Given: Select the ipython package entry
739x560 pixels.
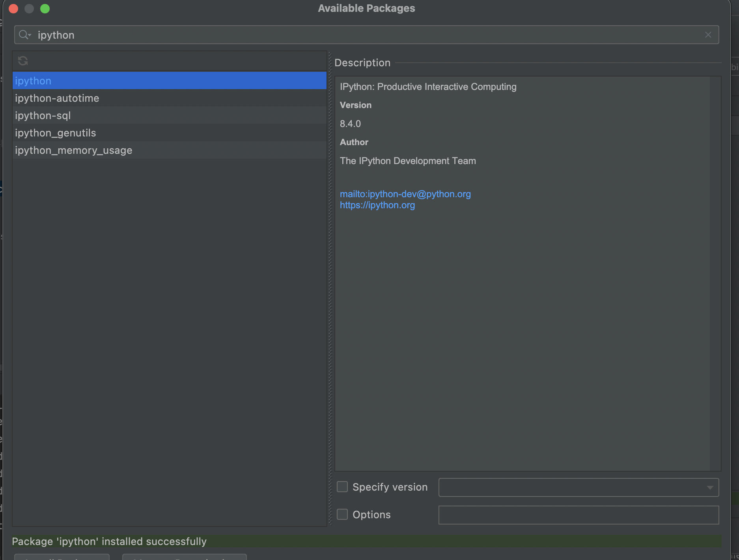Looking at the screenshot, I should click(33, 81).
